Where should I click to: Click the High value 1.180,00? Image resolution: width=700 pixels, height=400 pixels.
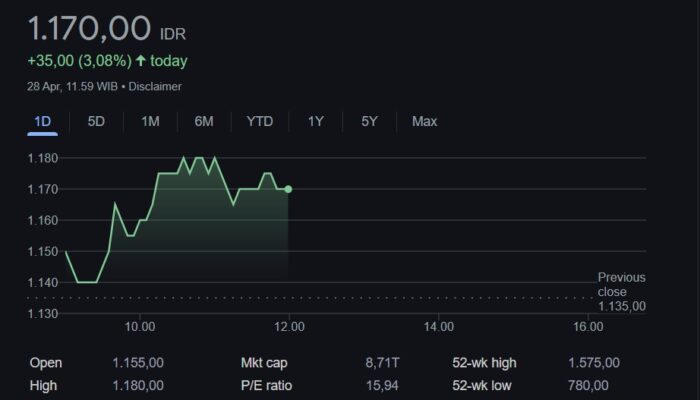(138, 385)
